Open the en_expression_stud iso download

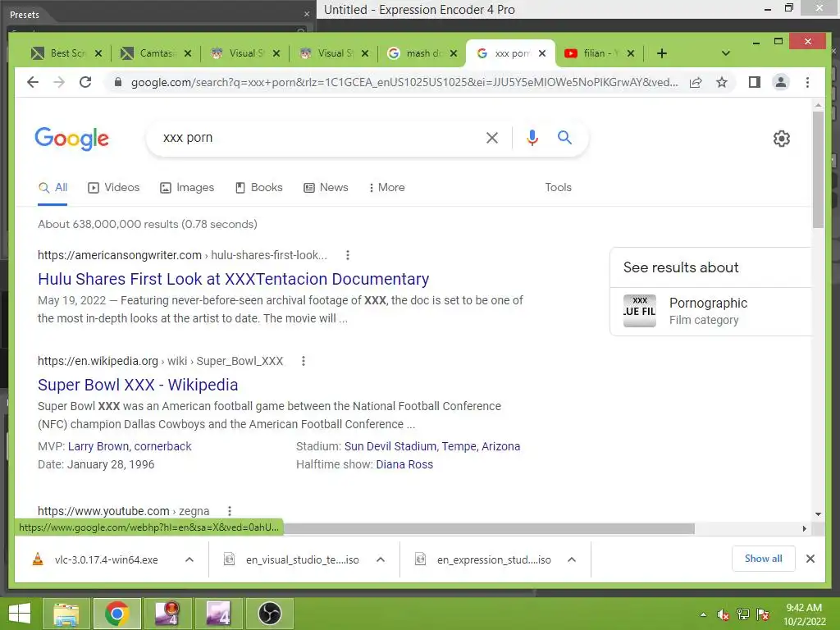coord(483,559)
